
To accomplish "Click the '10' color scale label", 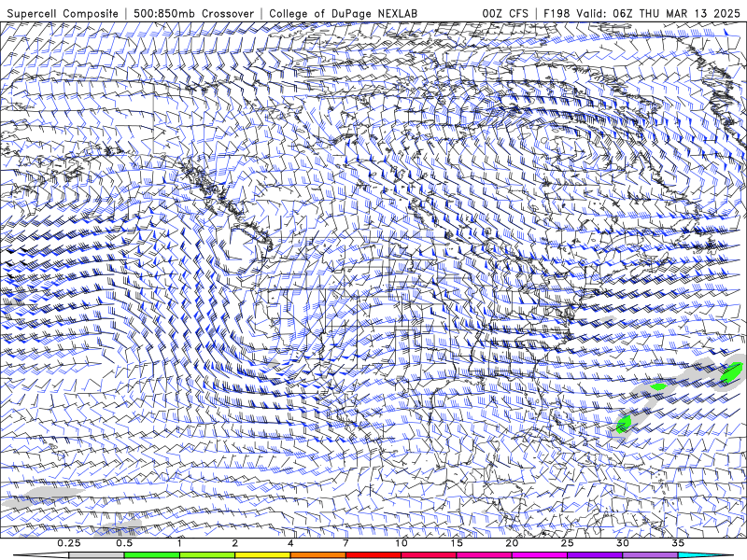I will coord(402,543).
